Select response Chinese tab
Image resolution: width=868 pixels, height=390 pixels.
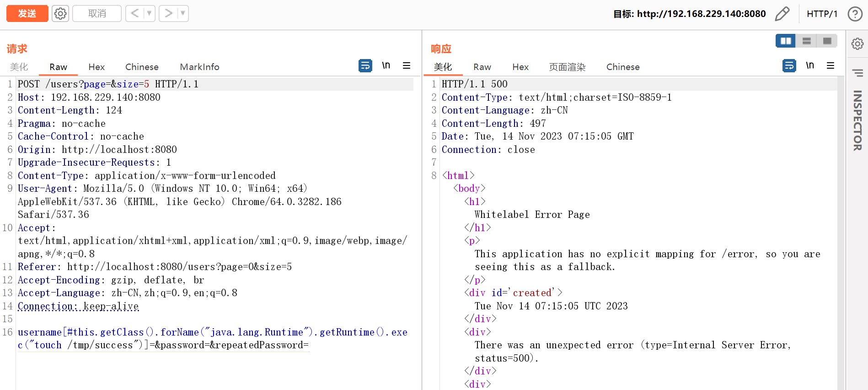pos(623,67)
